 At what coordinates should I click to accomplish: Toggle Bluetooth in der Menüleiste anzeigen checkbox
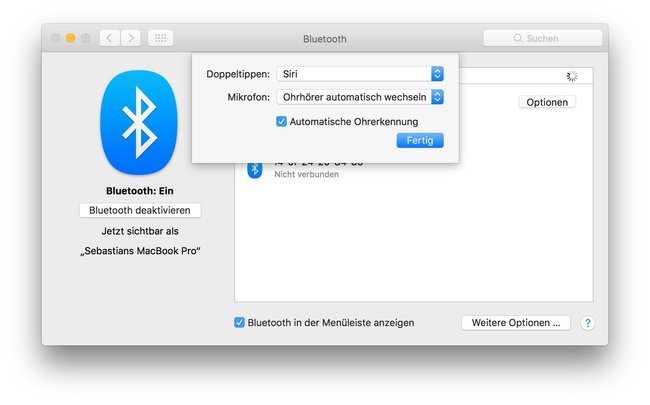239,323
